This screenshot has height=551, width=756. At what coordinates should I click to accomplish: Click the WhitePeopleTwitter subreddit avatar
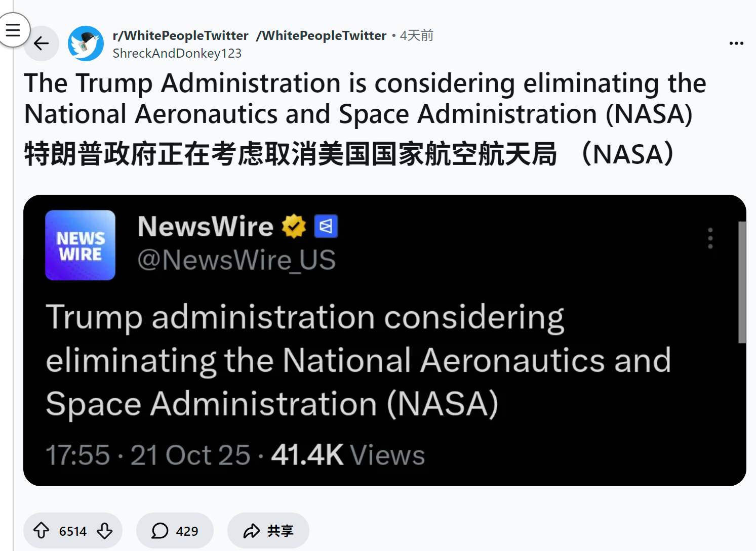pyautogui.click(x=86, y=44)
